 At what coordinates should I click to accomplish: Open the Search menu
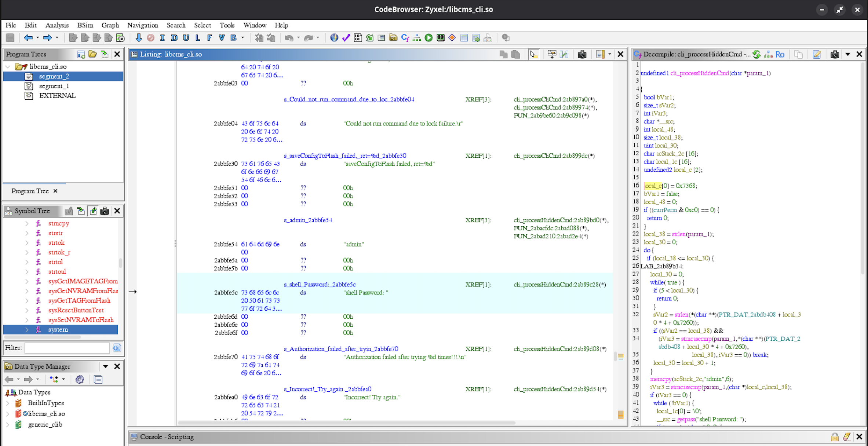(176, 25)
